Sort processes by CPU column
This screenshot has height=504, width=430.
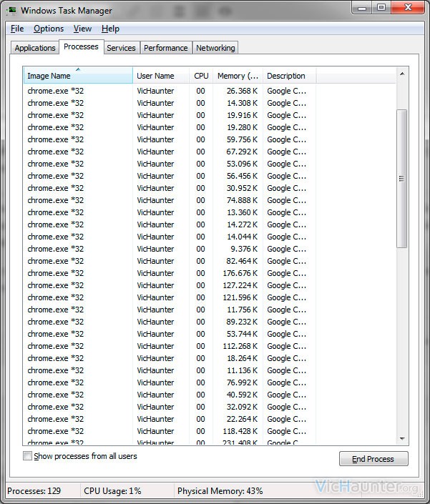[201, 76]
